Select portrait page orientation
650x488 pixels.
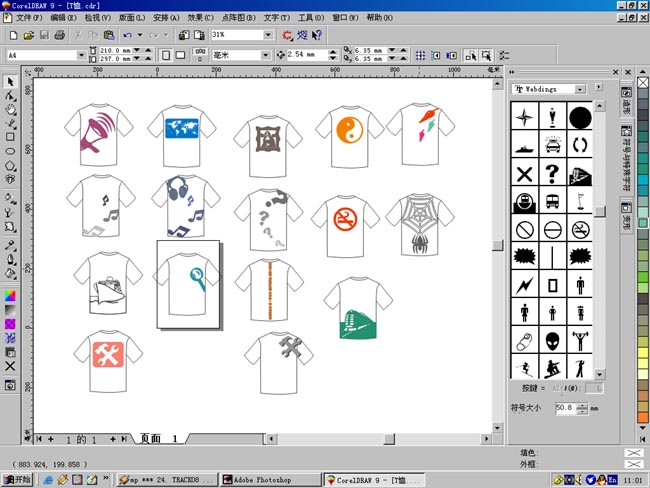pyautogui.click(x=166, y=55)
